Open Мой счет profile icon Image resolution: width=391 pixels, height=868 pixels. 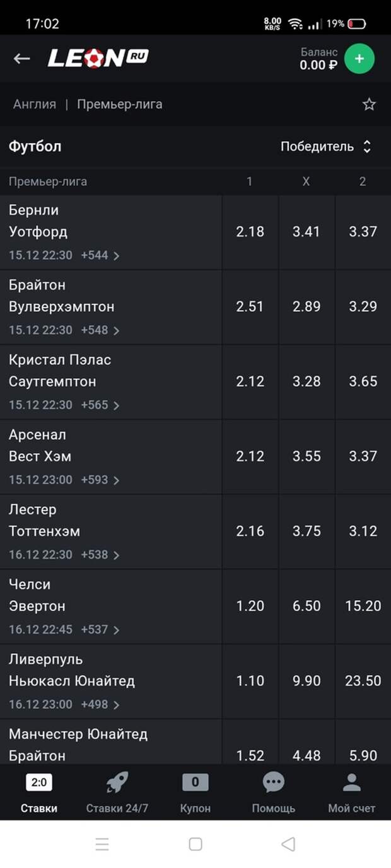point(351,783)
